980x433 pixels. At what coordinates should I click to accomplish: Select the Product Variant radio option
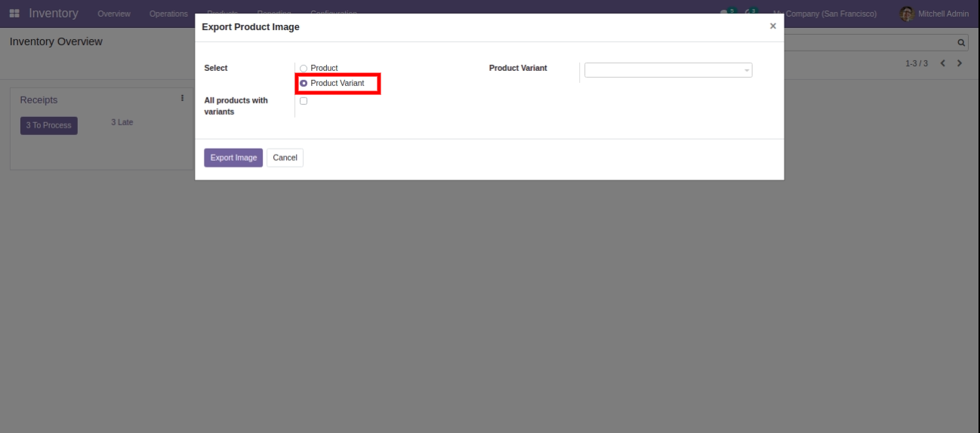tap(304, 83)
